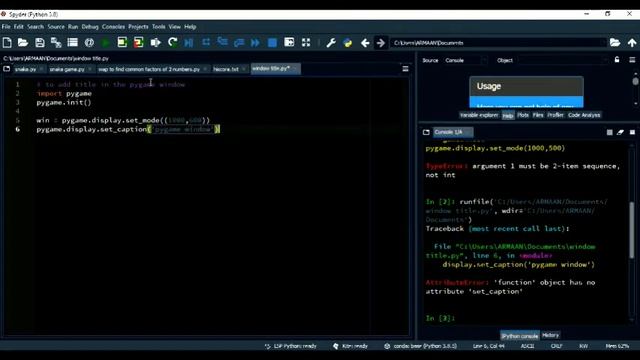The height and width of the screenshot is (360, 640).
Task: Switch to the Plots pane tab
Action: 523,115
